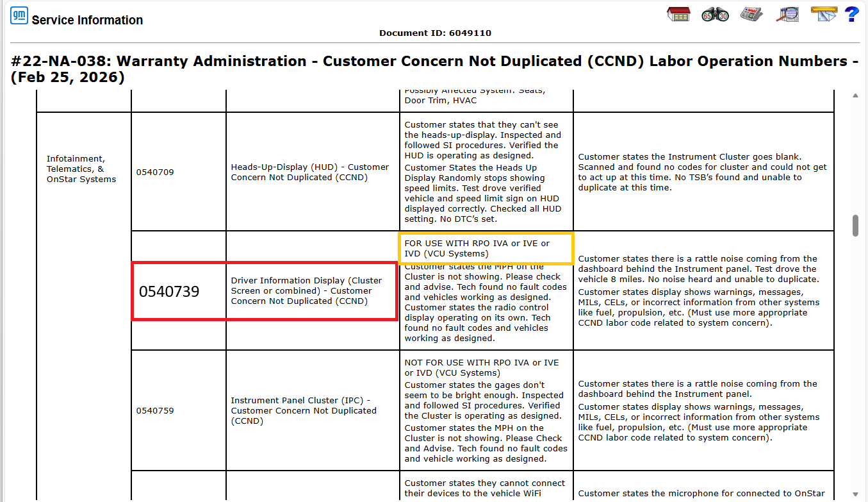Image resolution: width=868 pixels, height=502 pixels.
Task: Select labor code 0540739 in red box
Action: pos(169,292)
